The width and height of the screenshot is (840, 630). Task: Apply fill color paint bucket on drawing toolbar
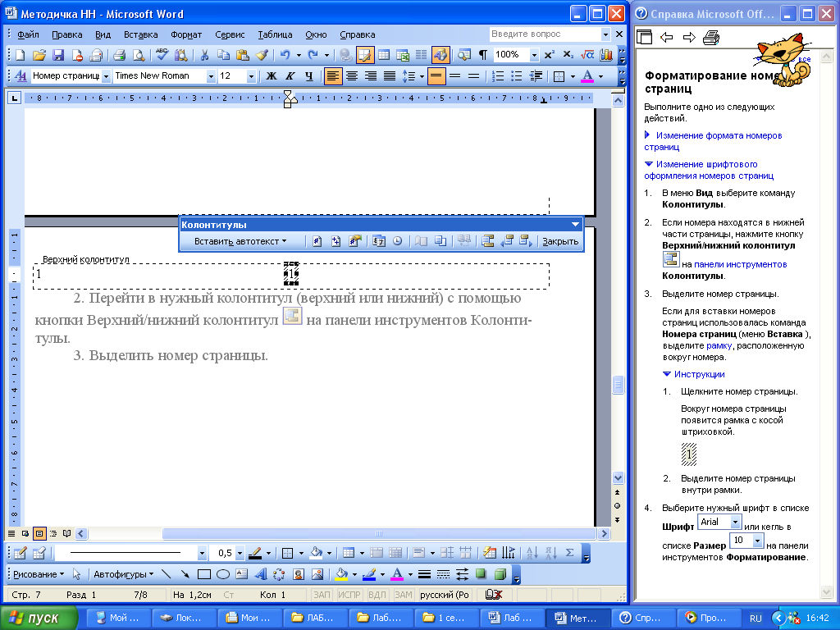(341, 574)
